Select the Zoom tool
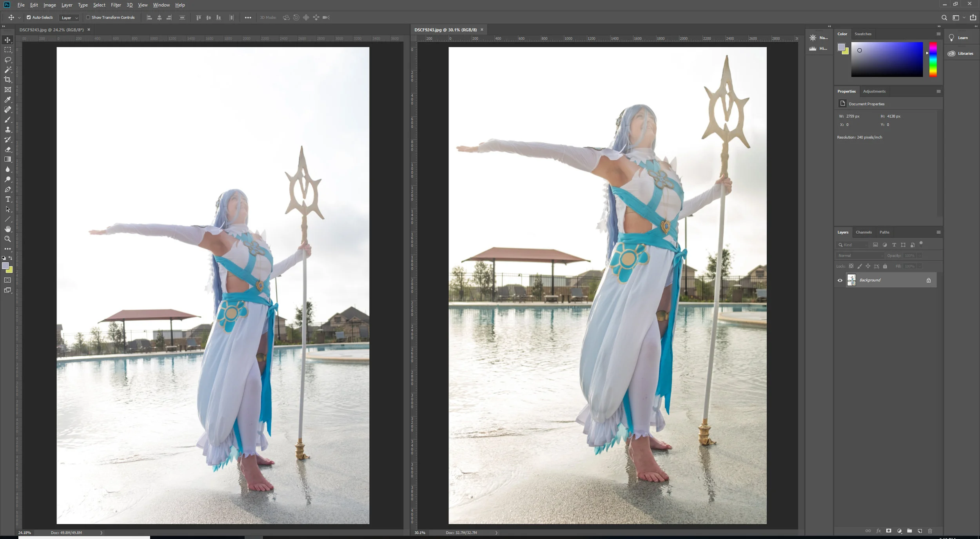Viewport: 980px width, 539px height. [8, 239]
